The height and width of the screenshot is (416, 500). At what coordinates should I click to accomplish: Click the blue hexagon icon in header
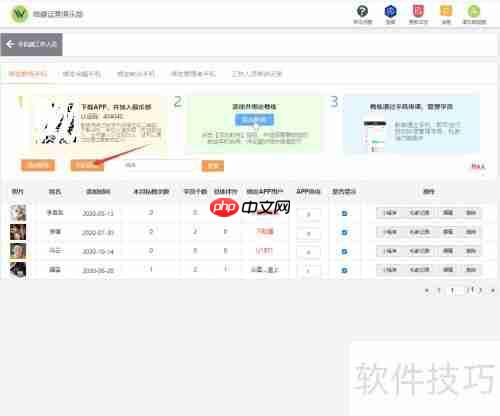tap(390, 11)
